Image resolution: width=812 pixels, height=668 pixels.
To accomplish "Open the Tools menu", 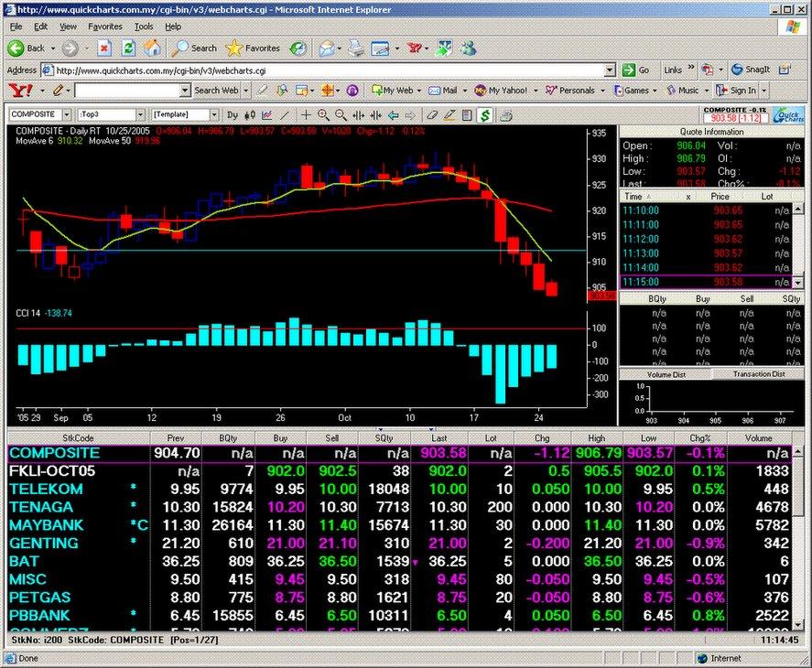I will [144, 27].
